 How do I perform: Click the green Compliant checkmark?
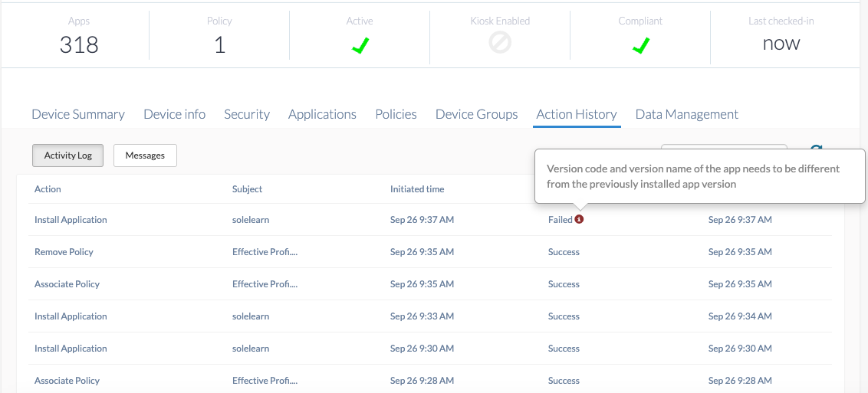(640, 47)
